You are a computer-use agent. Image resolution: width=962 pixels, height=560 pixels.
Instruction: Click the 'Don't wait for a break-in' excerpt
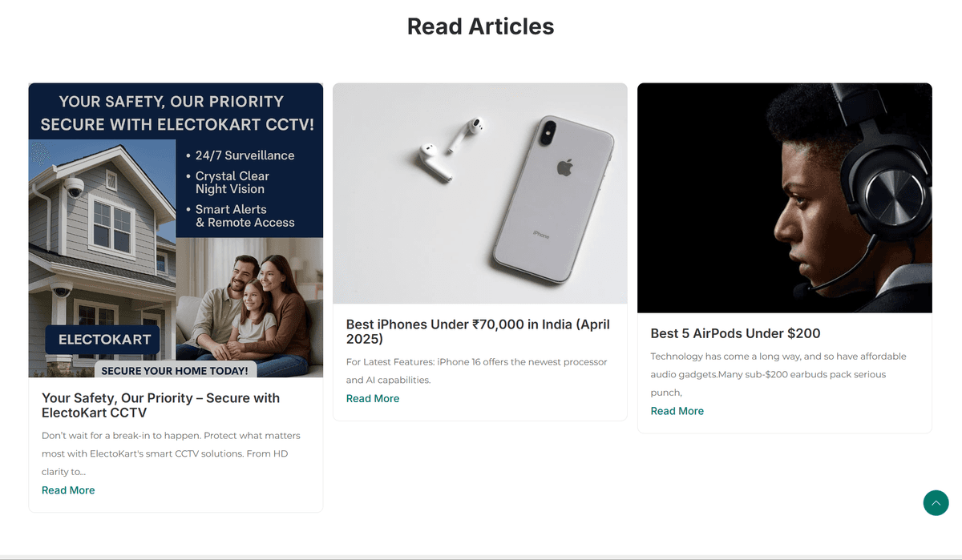[x=171, y=453]
